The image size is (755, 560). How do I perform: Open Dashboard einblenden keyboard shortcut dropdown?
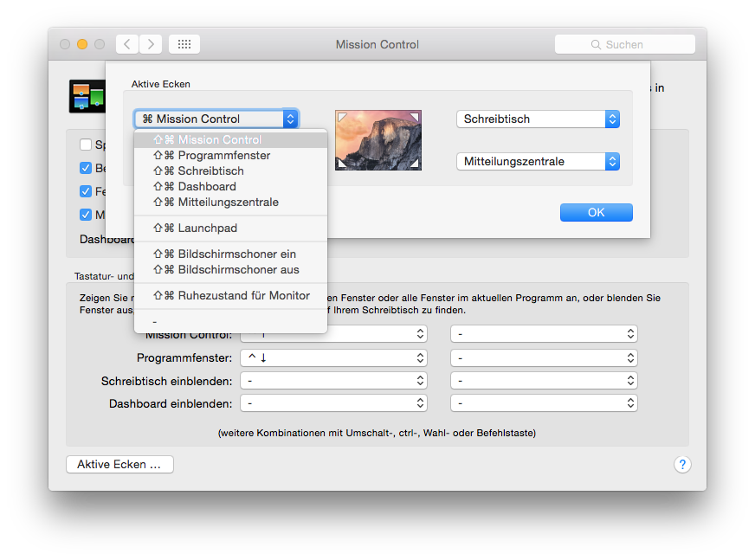point(333,403)
